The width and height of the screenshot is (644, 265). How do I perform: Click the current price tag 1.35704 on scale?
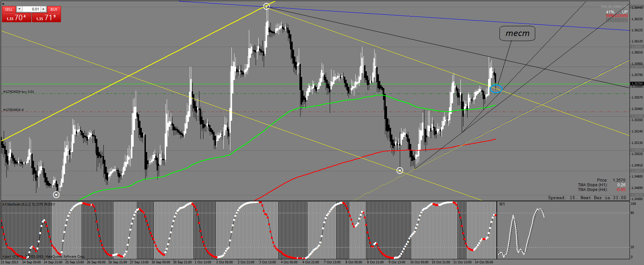click(637, 83)
